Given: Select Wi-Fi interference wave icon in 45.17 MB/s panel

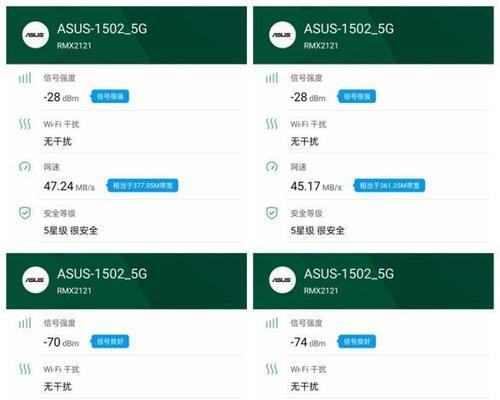Looking at the screenshot, I should pyautogui.click(x=272, y=124).
